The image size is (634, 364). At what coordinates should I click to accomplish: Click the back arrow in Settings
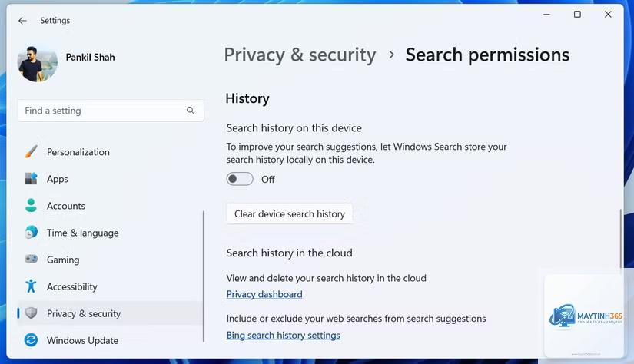pos(22,21)
